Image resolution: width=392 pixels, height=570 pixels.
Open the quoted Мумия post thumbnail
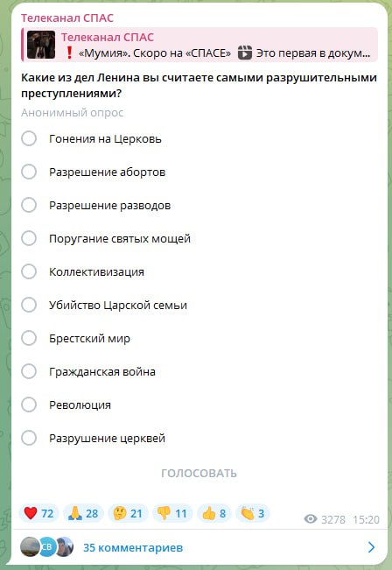41,45
